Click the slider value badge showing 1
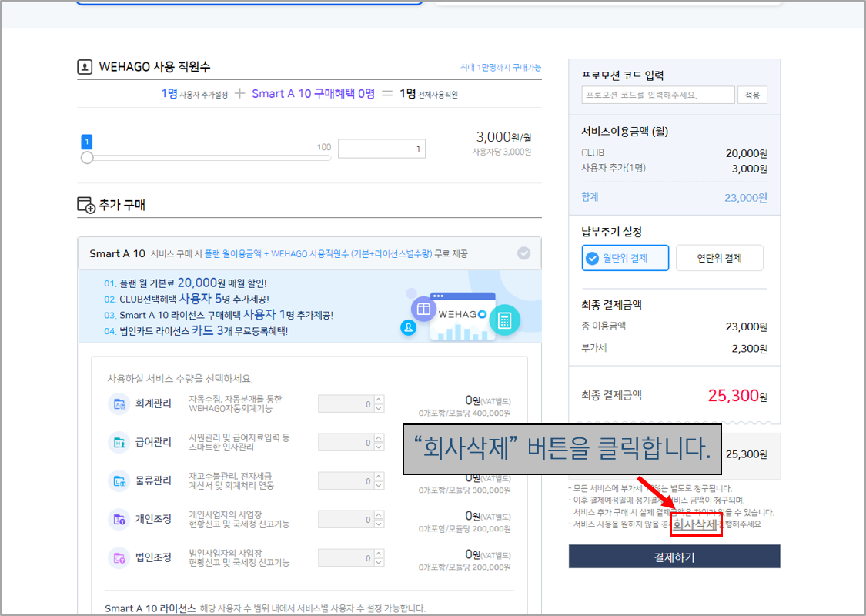The width and height of the screenshot is (866, 616). click(87, 142)
